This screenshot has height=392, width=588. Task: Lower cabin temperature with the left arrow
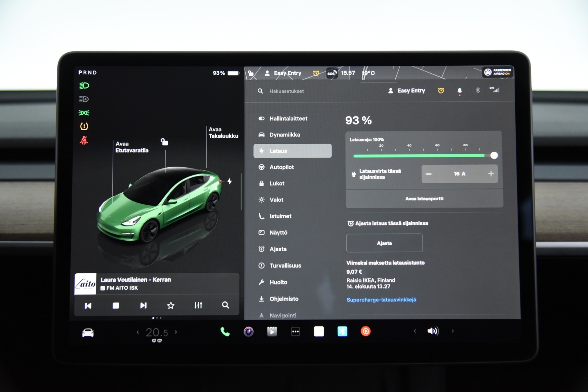point(138,332)
